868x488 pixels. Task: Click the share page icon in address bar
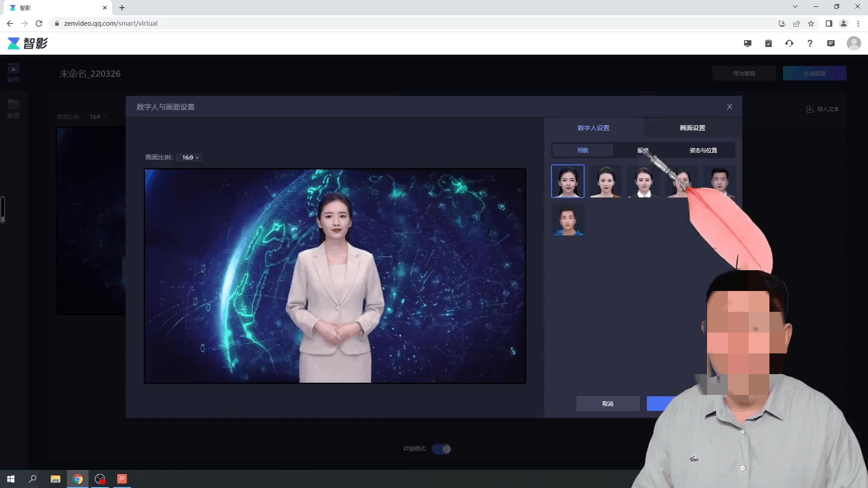[x=797, y=23]
